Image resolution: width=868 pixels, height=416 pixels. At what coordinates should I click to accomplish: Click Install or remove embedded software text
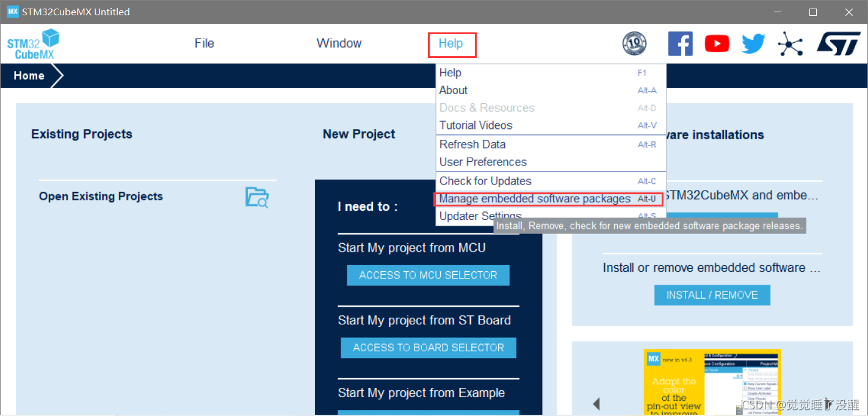712,268
